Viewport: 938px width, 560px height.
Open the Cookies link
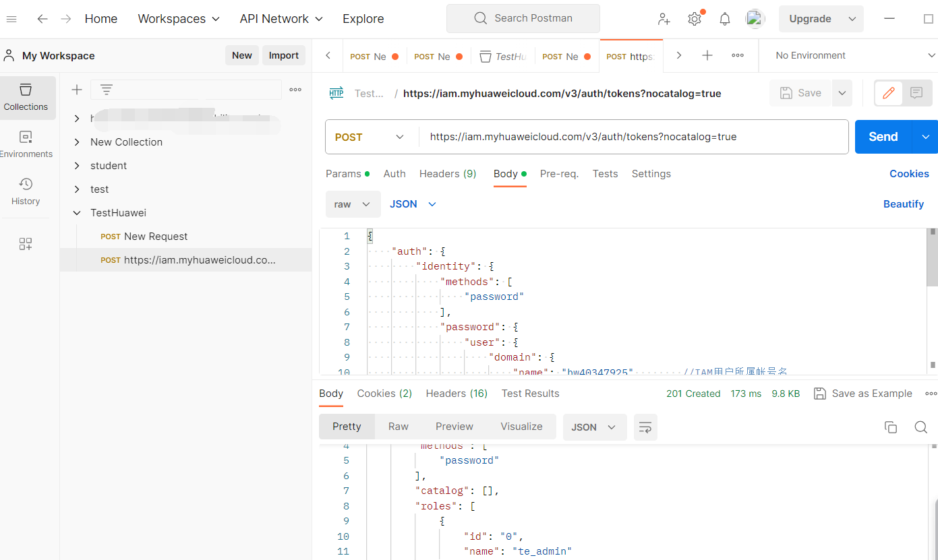909,174
